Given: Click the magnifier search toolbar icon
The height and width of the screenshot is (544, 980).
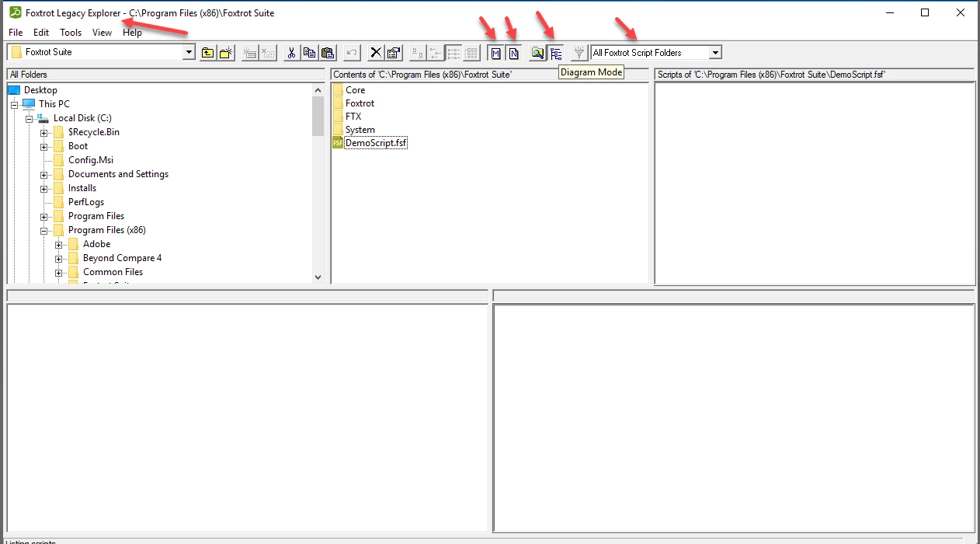Looking at the screenshot, I should [x=537, y=53].
